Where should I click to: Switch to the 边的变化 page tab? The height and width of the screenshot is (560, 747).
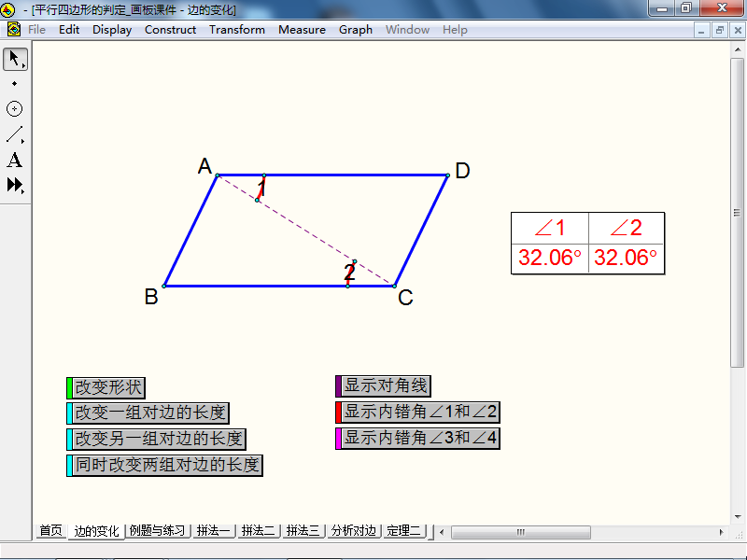click(x=96, y=531)
